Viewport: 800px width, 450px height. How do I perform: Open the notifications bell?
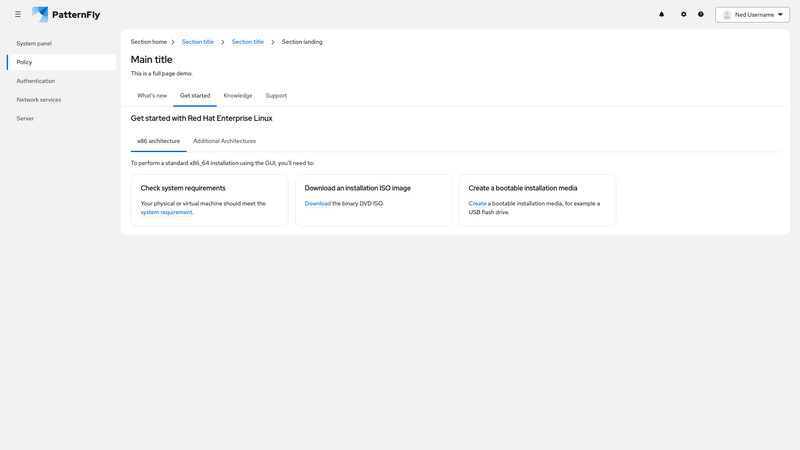coord(662,14)
